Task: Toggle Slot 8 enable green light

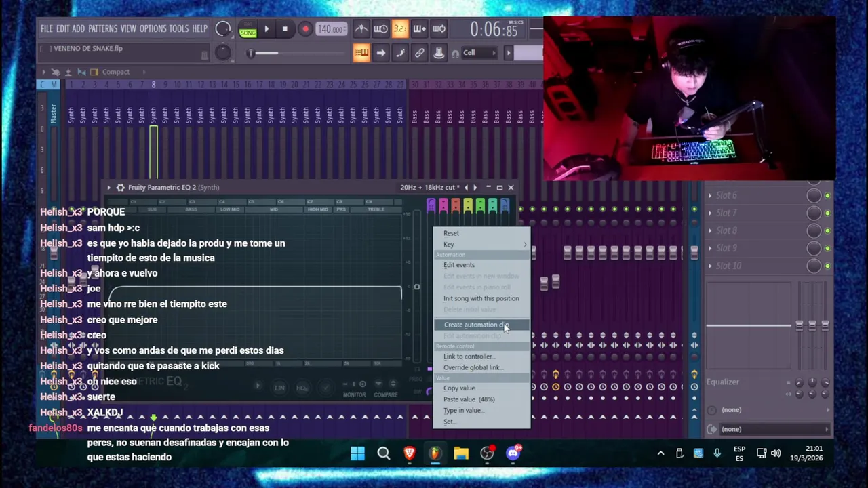Action: pyautogui.click(x=827, y=231)
